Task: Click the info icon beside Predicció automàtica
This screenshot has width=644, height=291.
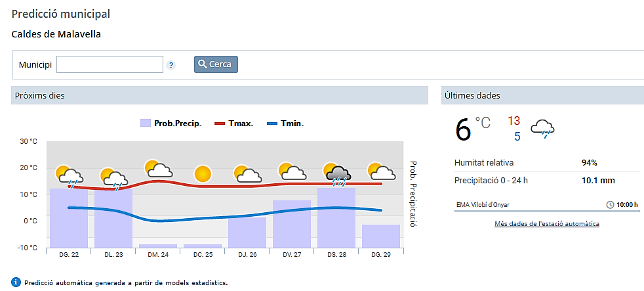Action: 16,282
